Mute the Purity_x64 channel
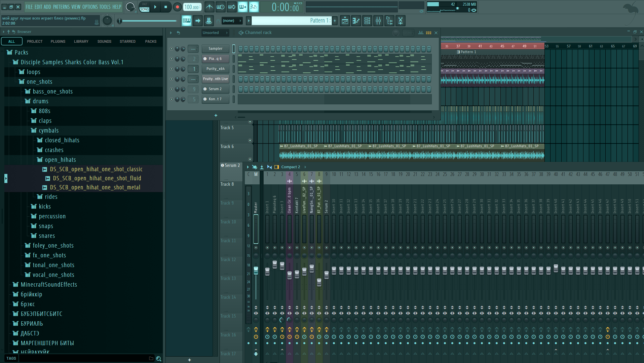644x363 pixels. click(x=172, y=69)
